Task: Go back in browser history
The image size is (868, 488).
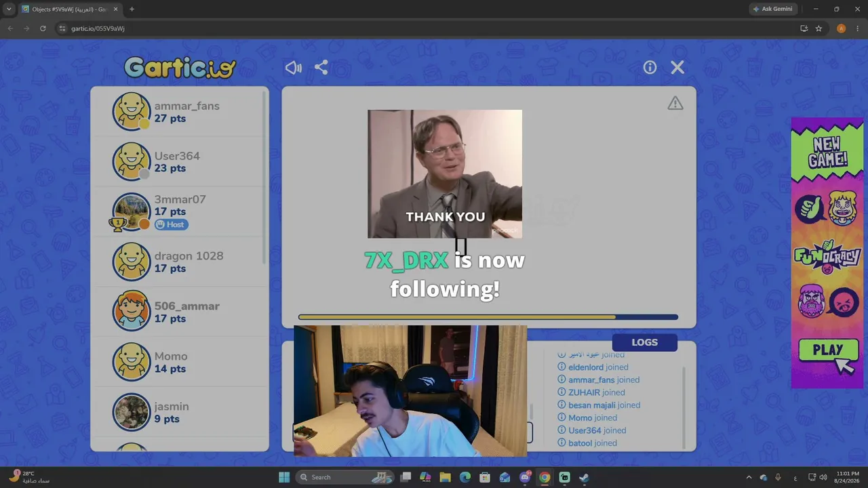Action: [10, 28]
